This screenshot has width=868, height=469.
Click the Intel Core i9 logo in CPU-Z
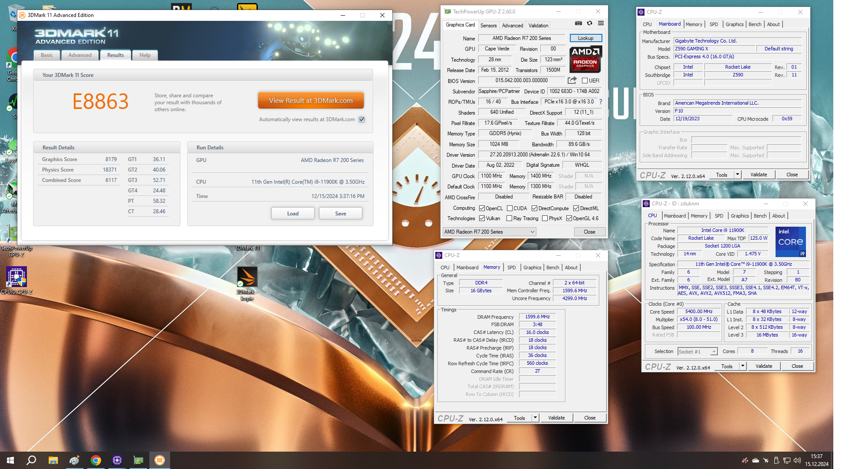coord(791,242)
